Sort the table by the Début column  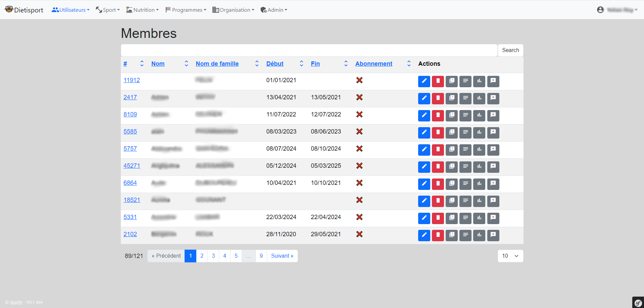pos(275,63)
